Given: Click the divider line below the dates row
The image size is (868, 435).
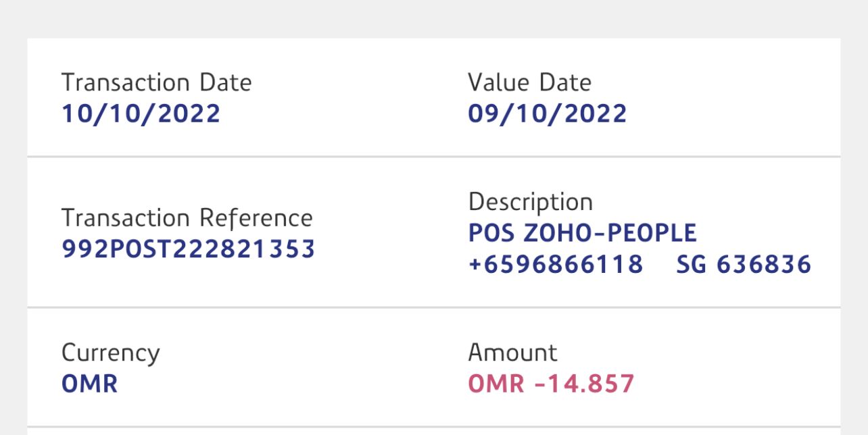Looking at the screenshot, I should coord(433,157).
